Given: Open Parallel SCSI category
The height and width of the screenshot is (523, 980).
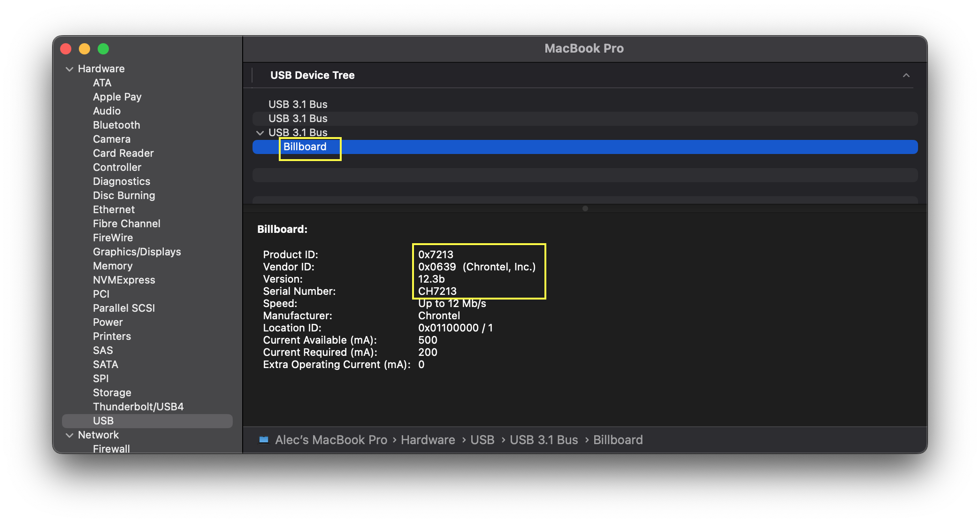Looking at the screenshot, I should point(124,308).
